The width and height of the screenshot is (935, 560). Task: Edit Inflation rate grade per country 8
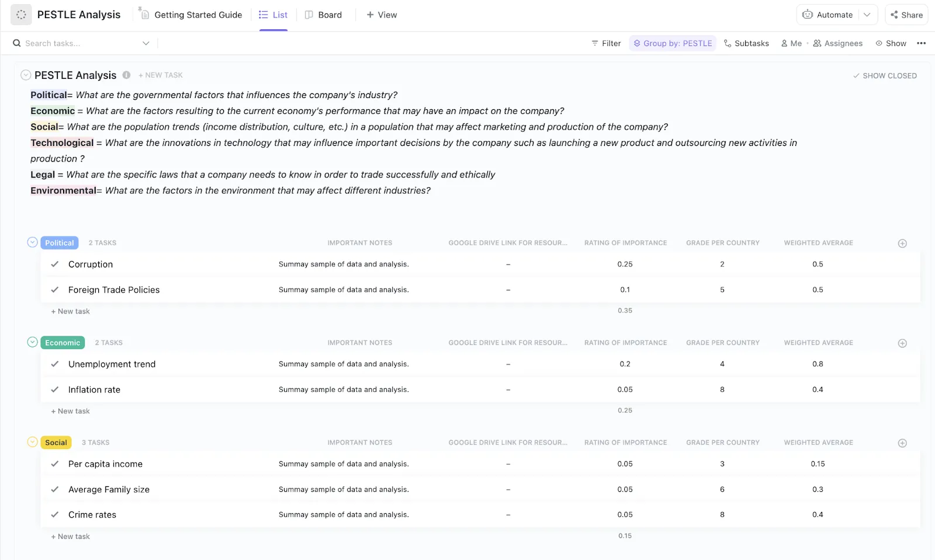(x=722, y=389)
